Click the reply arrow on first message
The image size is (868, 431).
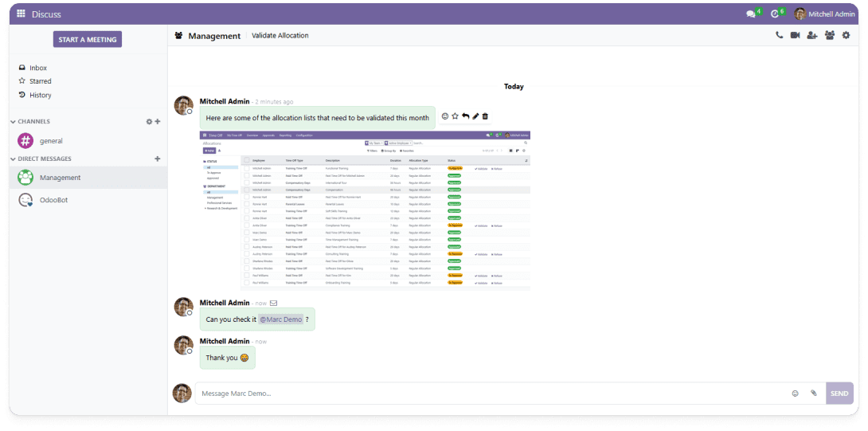465,116
